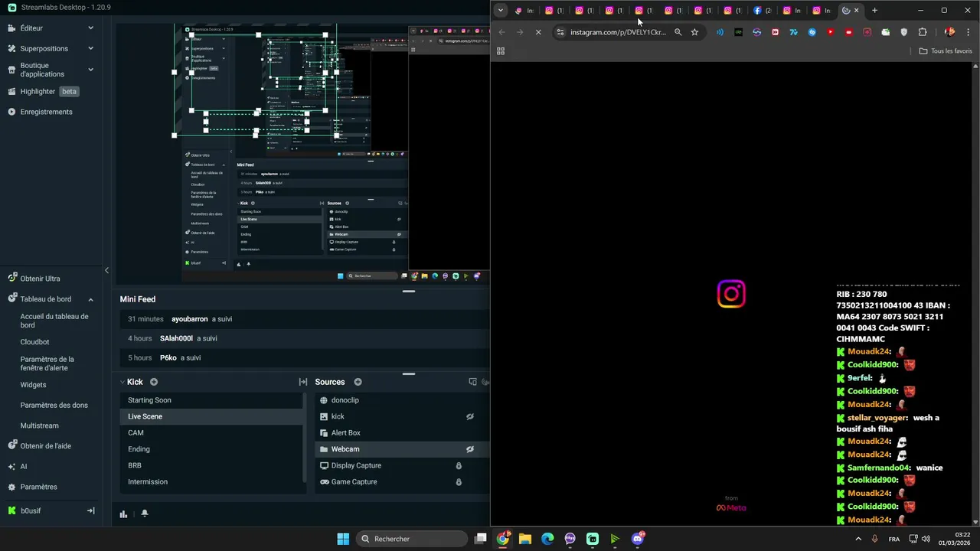Open the volume icon in system tray
This screenshot has width=980, height=551.
coord(926,539)
